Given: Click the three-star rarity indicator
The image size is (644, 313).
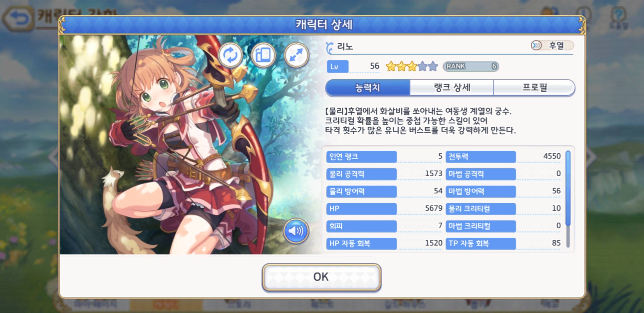Looking at the screenshot, I should click(412, 66).
